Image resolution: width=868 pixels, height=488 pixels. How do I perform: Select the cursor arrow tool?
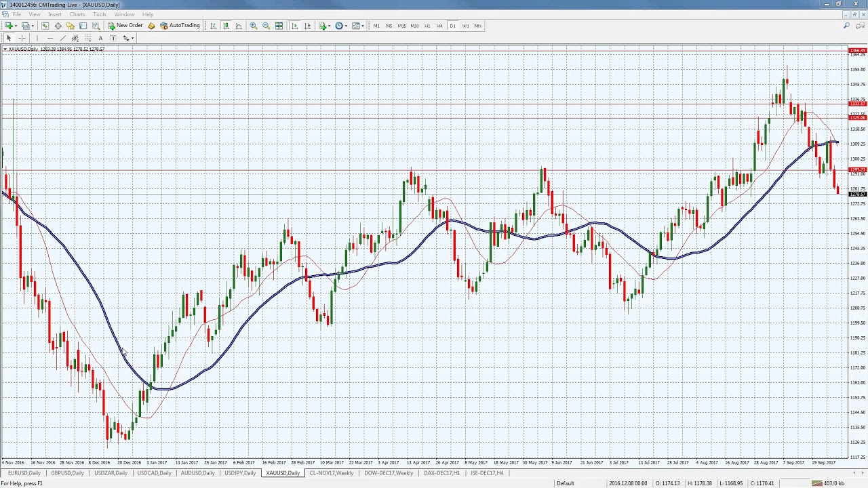point(9,38)
